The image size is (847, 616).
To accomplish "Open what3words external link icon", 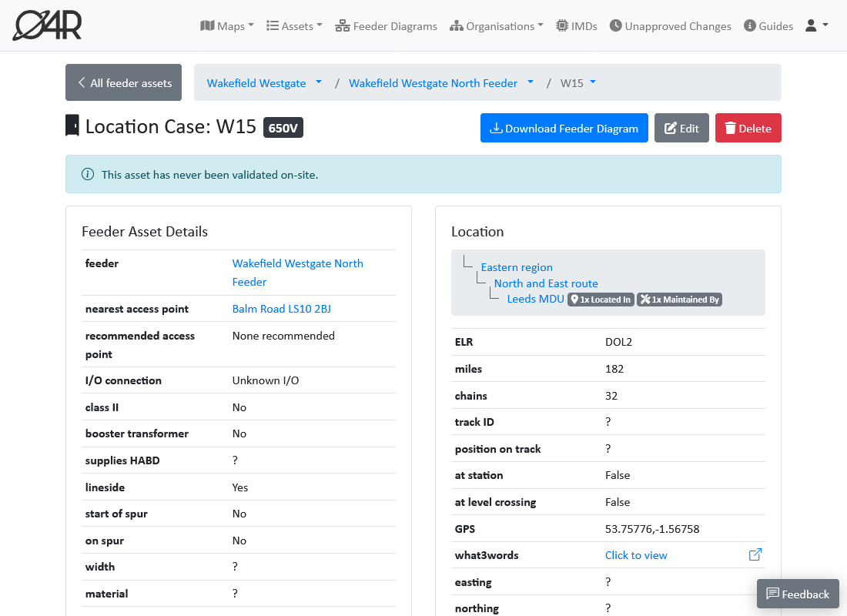I will pyautogui.click(x=755, y=554).
